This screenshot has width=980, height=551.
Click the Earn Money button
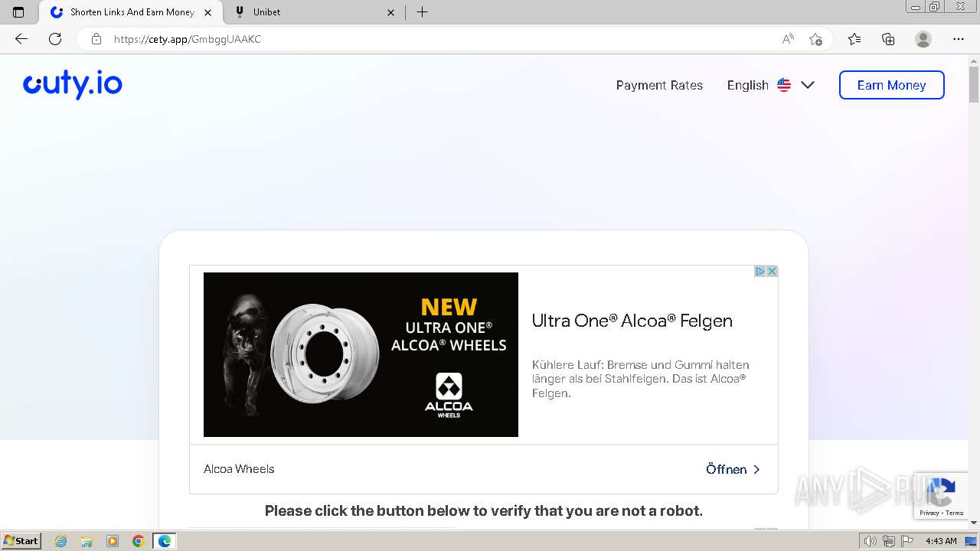[891, 85]
